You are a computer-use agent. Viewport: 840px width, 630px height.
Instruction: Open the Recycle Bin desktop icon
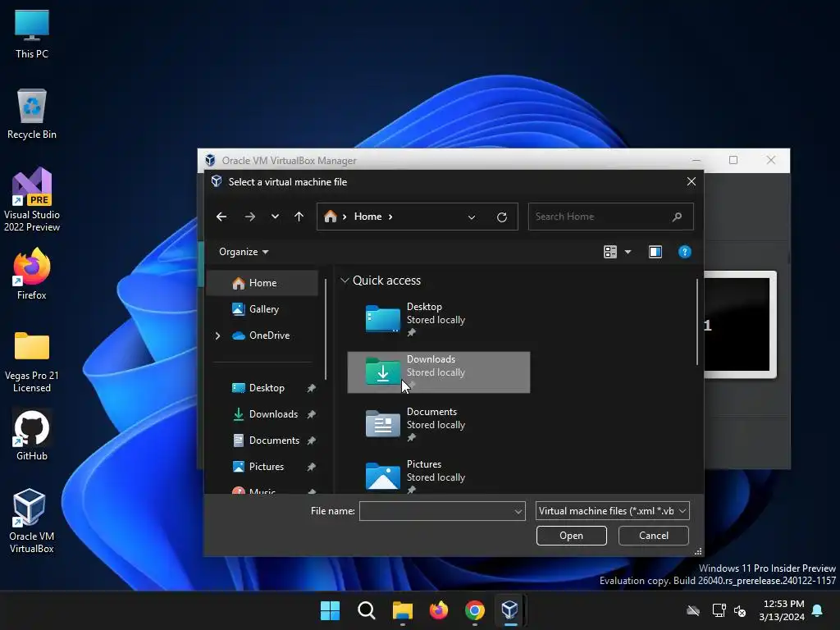click(32, 114)
